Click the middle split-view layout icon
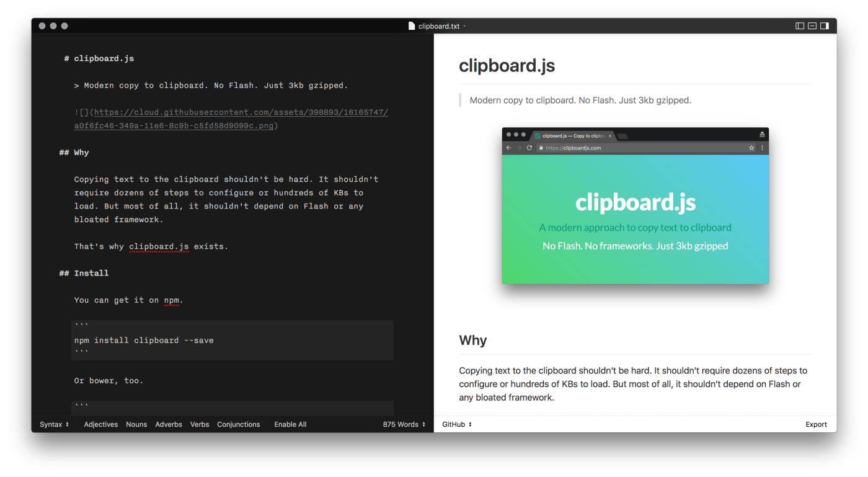 click(812, 26)
